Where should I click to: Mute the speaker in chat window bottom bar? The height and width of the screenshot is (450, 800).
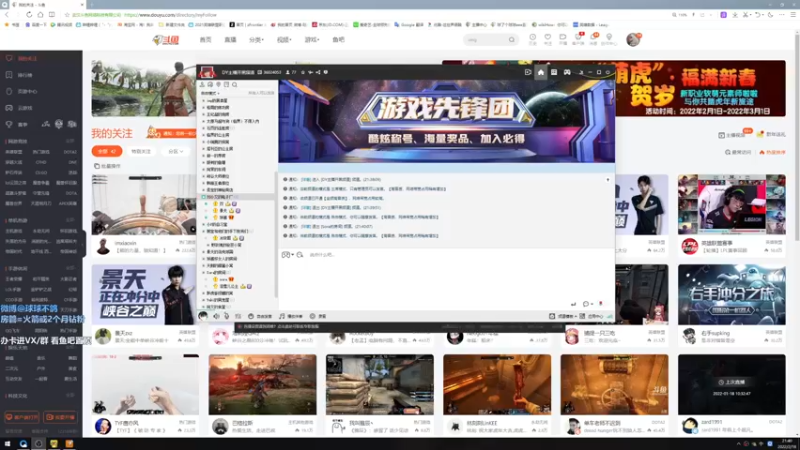[x=216, y=316]
